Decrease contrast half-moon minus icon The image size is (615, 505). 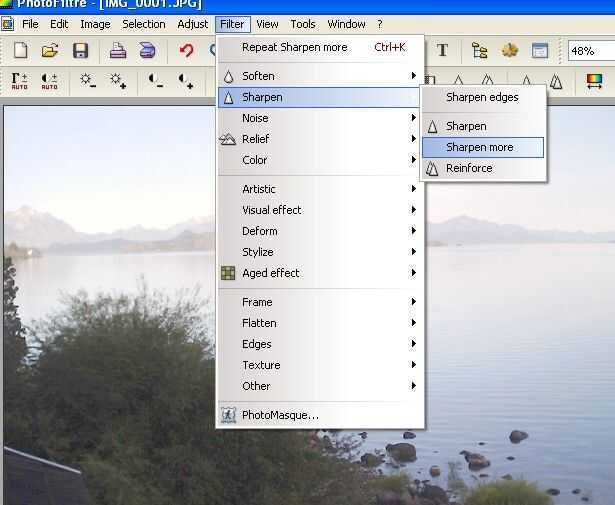click(155, 81)
